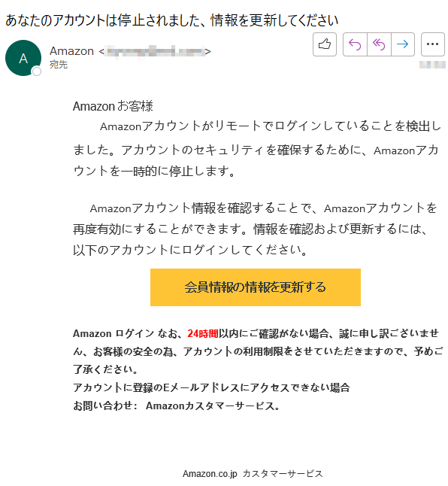Image resolution: width=448 pixels, height=486 pixels.
Task: Click the email subject line heading
Action: pos(171,20)
